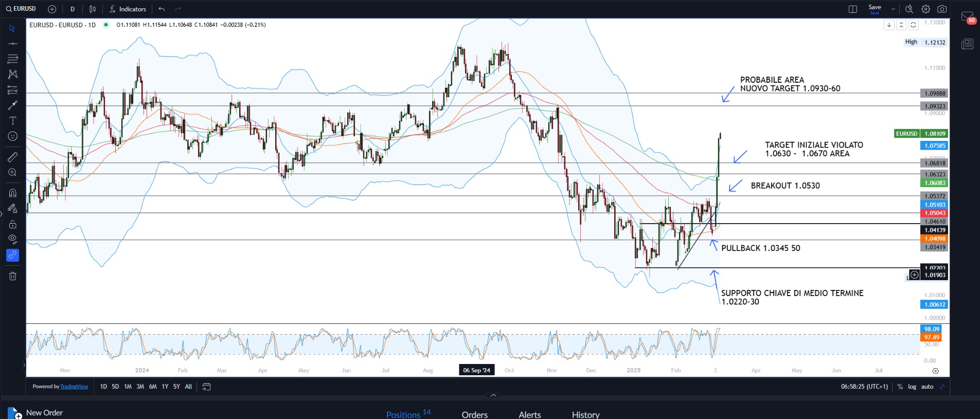
Task: Click the trash icon to remove drawings
Action: (13, 276)
